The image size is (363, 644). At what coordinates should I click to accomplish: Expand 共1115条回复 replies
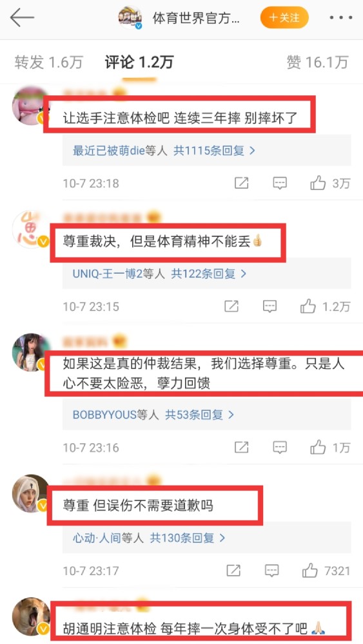click(214, 151)
